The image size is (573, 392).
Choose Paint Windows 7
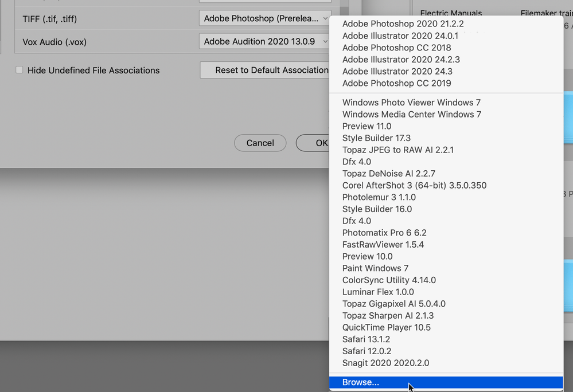click(x=446, y=268)
